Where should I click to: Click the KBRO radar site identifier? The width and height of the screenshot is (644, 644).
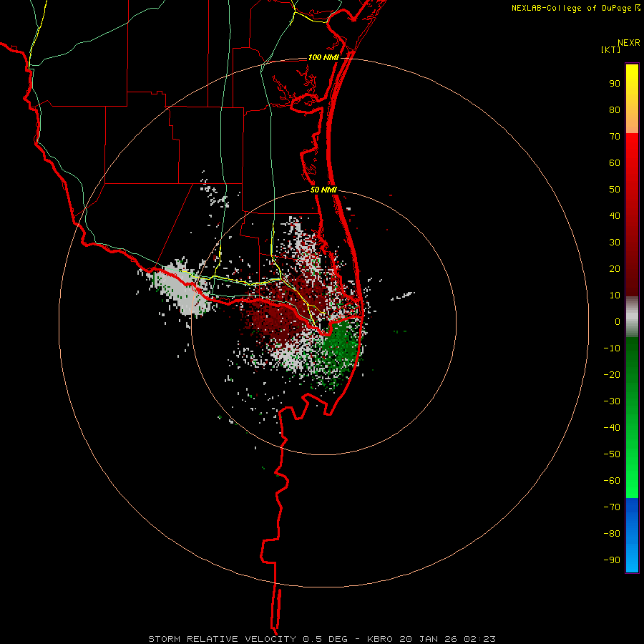(381, 639)
